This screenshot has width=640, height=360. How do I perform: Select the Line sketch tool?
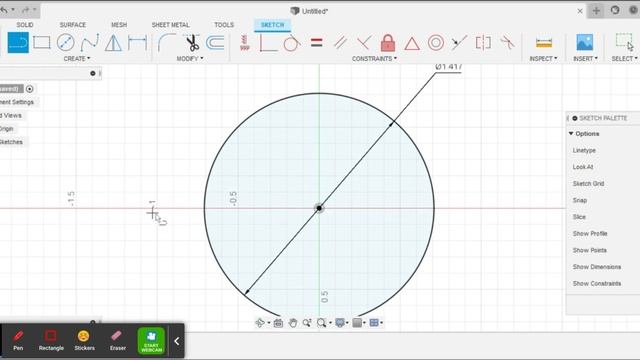coord(18,42)
